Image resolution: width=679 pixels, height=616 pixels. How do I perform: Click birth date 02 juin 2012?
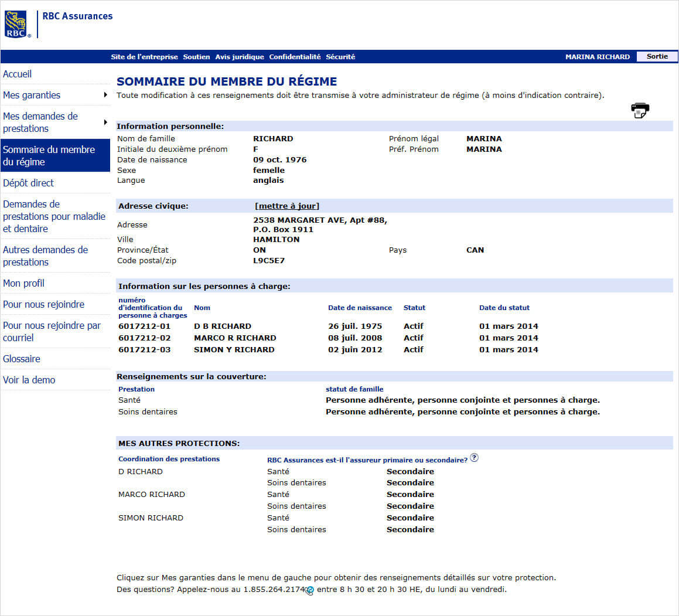click(x=355, y=349)
